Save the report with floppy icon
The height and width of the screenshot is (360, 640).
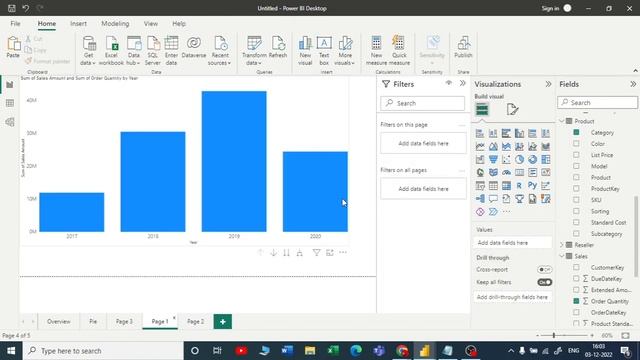coord(12,8)
